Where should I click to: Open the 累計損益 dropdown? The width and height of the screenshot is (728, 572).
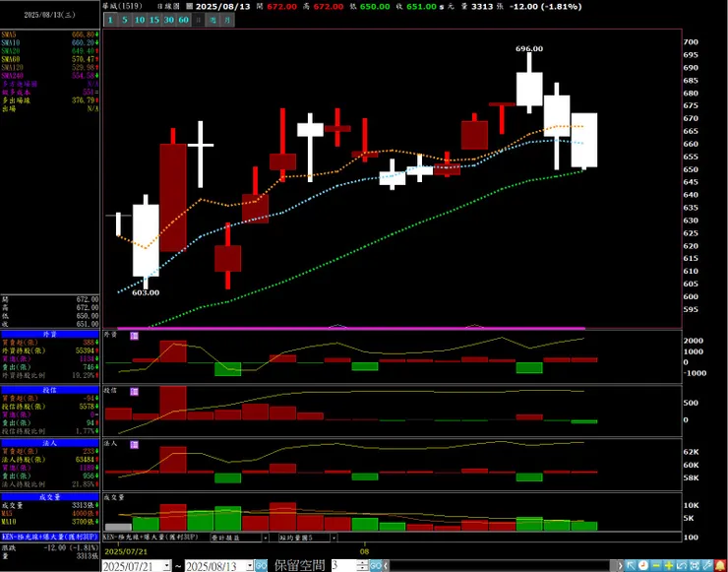point(266,538)
